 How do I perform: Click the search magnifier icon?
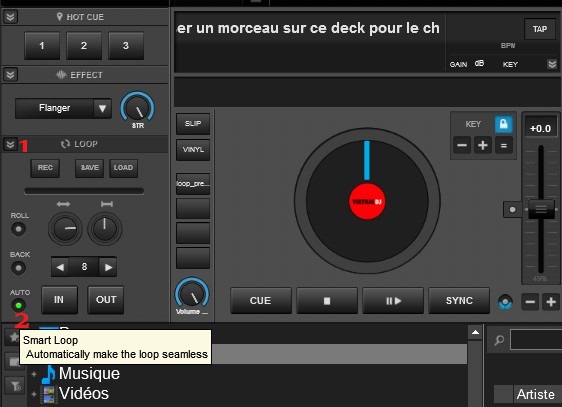click(499, 340)
